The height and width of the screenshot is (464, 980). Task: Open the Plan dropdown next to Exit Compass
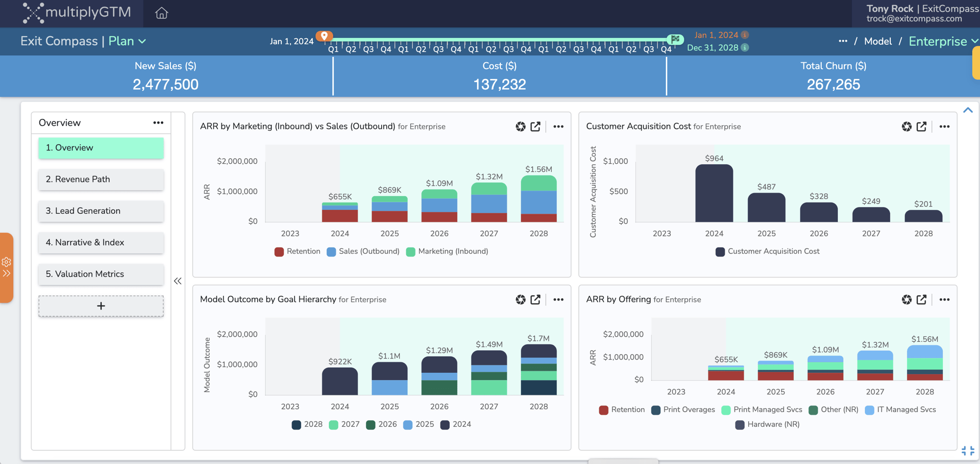pyautogui.click(x=127, y=41)
